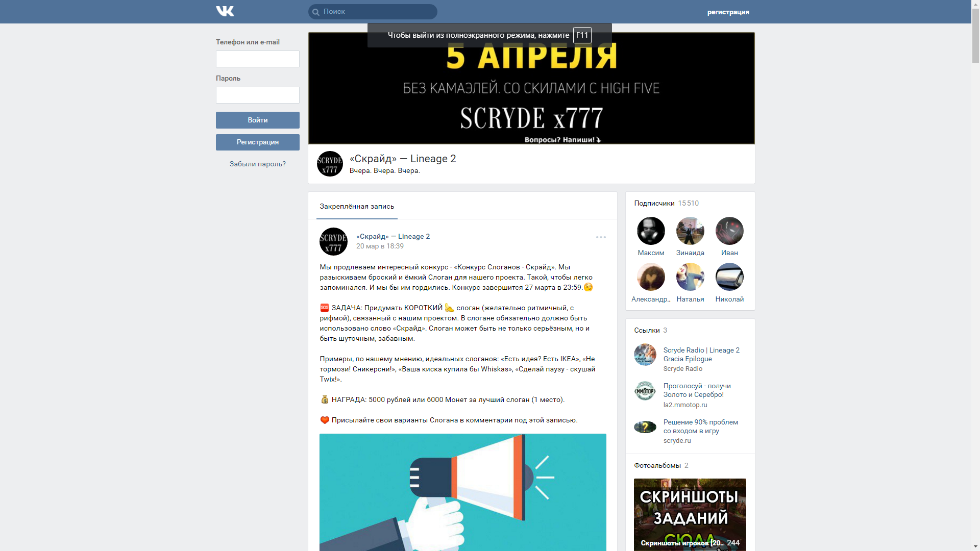Open the Scryde x777 group avatar

pos(330,164)
